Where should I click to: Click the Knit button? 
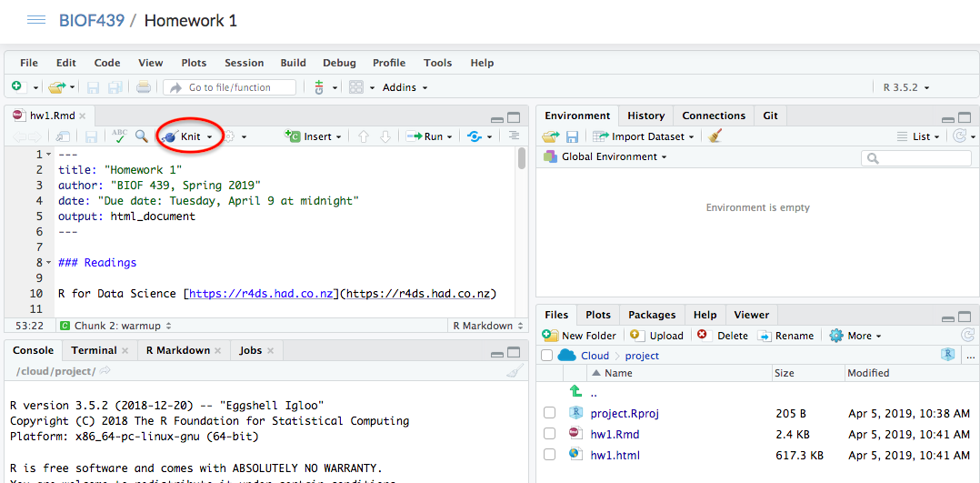coord(182,136)
